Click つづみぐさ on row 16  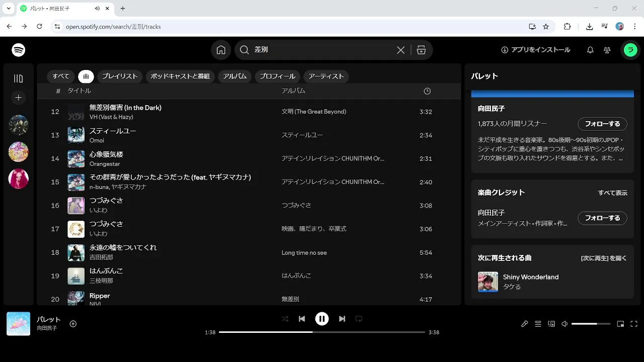tap(106, 200)
